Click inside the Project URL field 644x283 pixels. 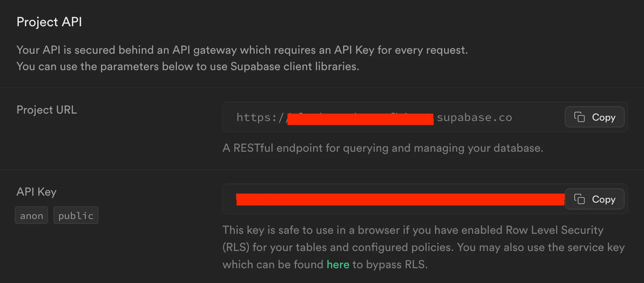click(390, 117)
